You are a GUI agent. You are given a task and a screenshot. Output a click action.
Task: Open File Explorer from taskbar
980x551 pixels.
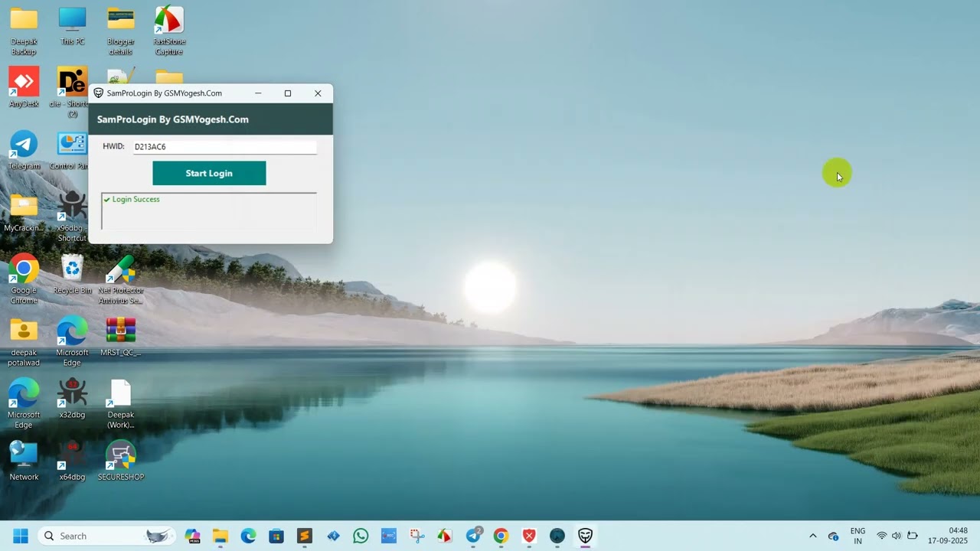(220, 536)
